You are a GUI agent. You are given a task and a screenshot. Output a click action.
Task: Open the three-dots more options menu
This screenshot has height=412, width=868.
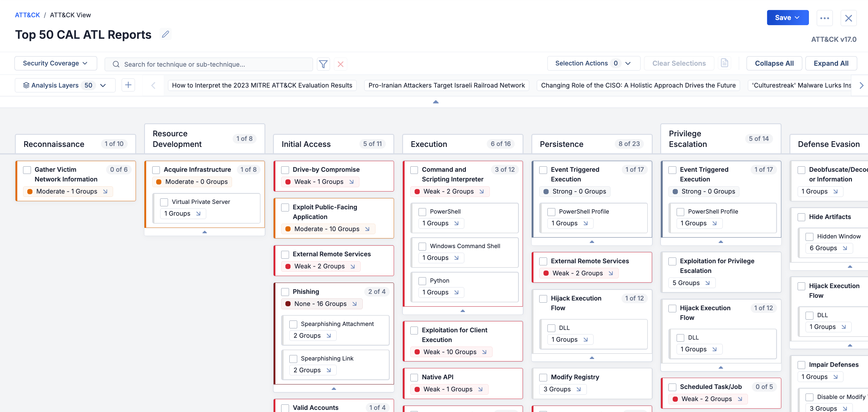click(824, 18)
